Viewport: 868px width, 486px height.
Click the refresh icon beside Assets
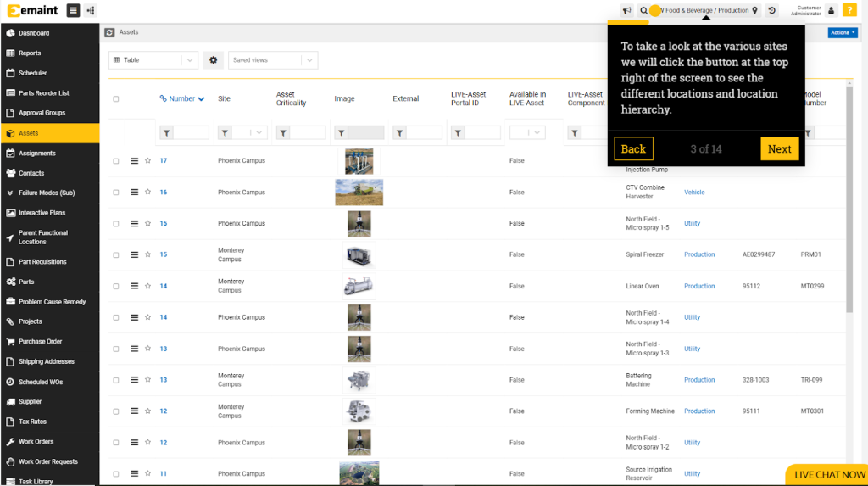pos(109,32)
